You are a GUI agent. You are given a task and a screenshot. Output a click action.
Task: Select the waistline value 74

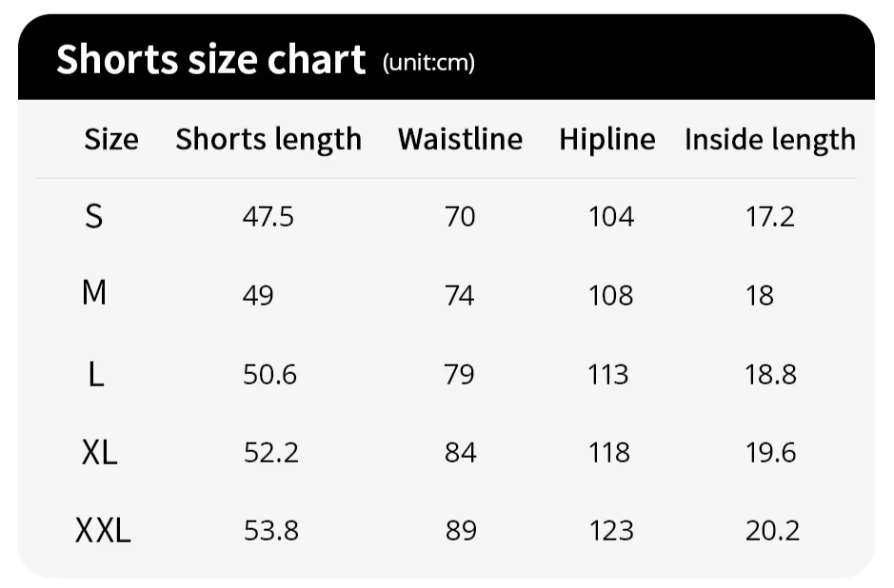pos(460,296)
